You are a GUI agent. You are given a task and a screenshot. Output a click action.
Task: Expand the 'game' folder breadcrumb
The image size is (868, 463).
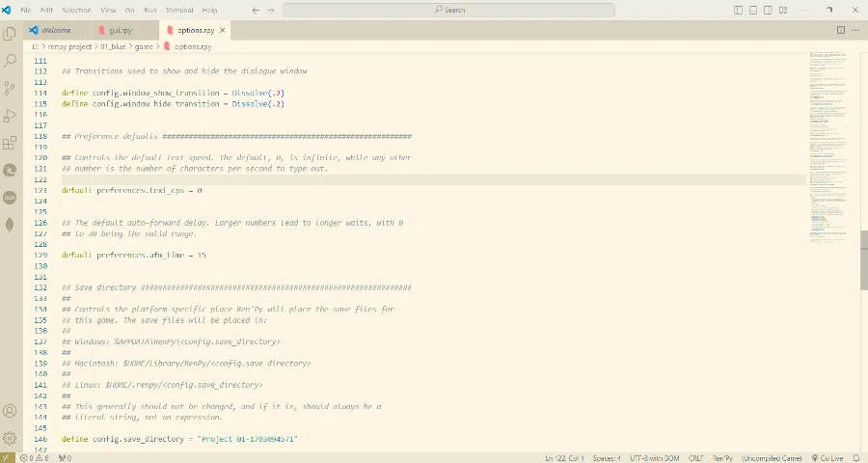click(x=144, y=45)
